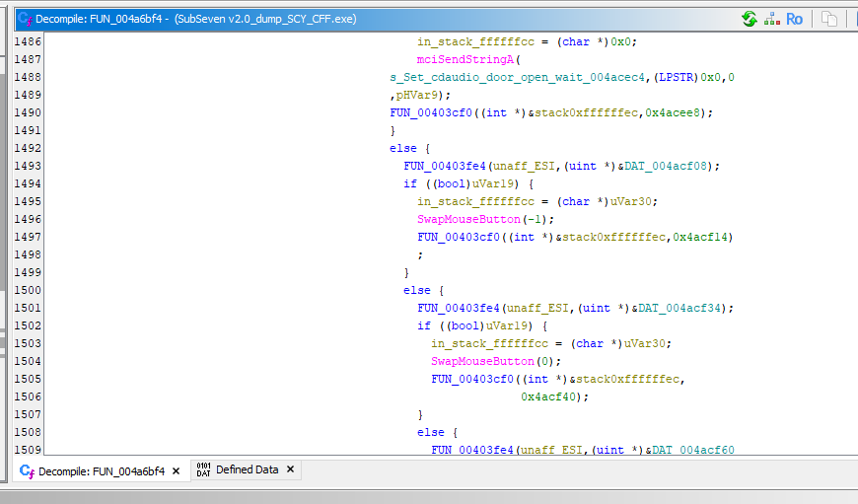Close the Decompile: FUN_004a6bf4 tab
The image size is (858, 504).
[176, 471]
